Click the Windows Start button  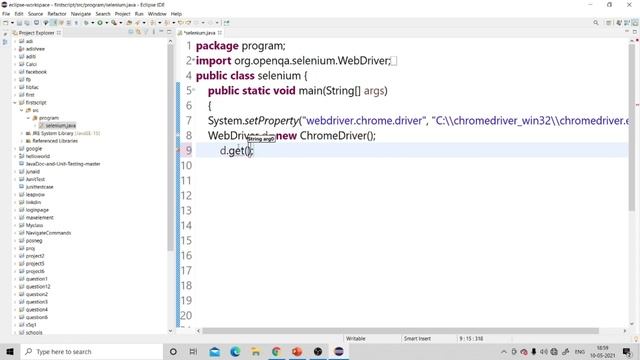(10, 351)
